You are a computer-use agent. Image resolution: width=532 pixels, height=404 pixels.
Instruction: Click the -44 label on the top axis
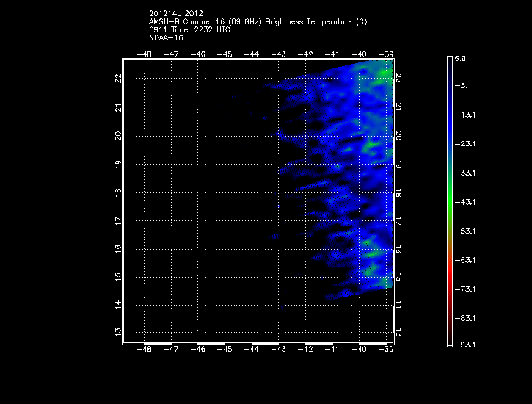(x=252, y=54)
